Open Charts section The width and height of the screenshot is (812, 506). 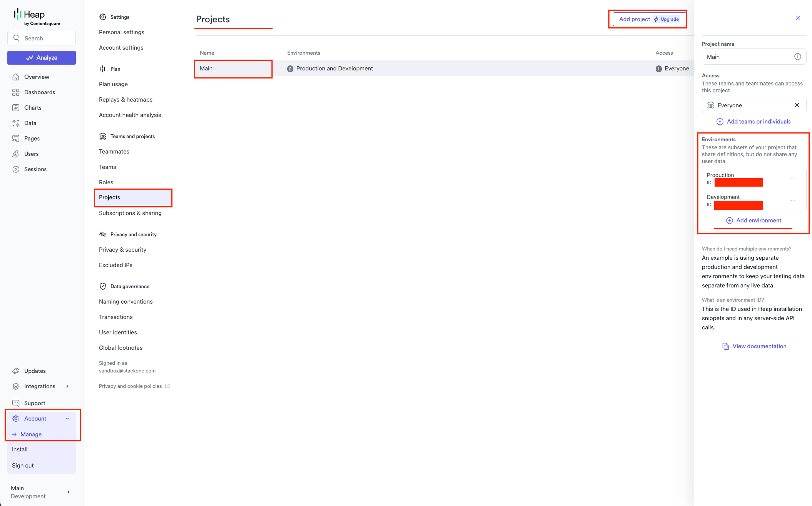(x=33, y=108)
